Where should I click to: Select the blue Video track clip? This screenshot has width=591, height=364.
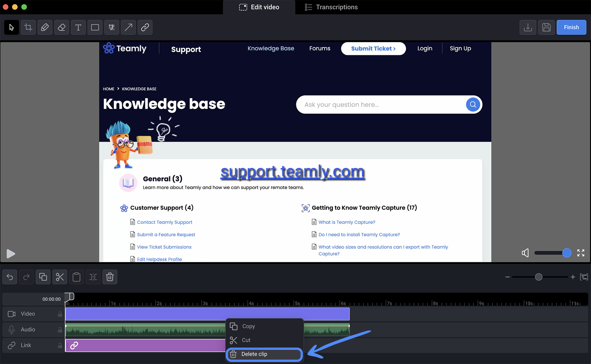pos(207,313)
